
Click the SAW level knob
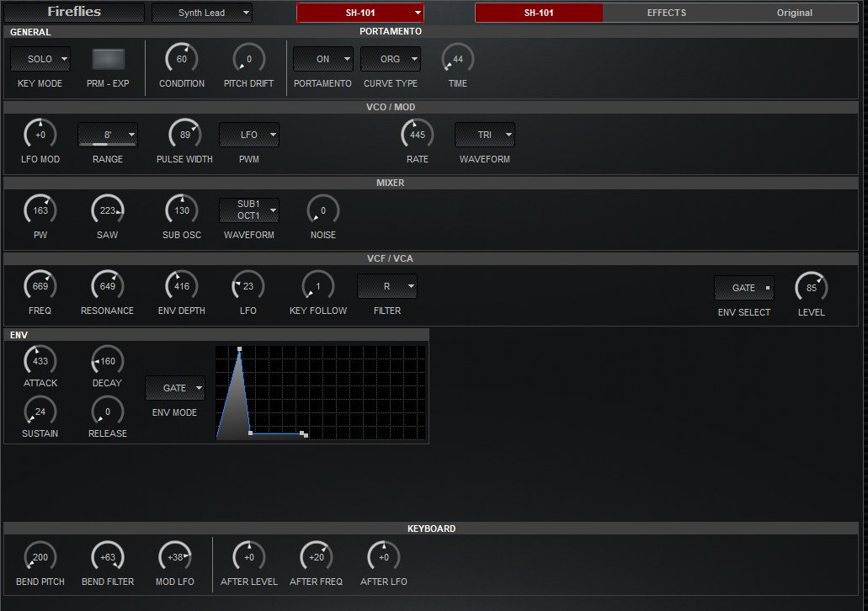108,210
